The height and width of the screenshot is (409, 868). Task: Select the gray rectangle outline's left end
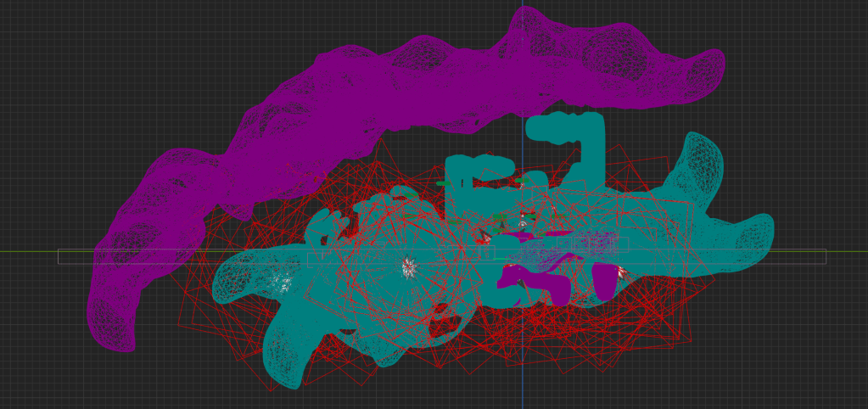[59, 256]
